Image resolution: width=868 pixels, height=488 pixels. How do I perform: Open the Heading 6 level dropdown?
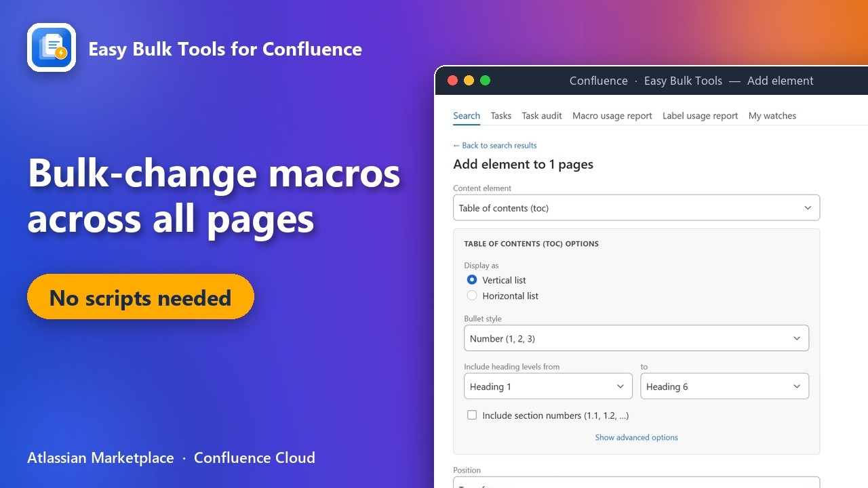[x=725, y=386]
